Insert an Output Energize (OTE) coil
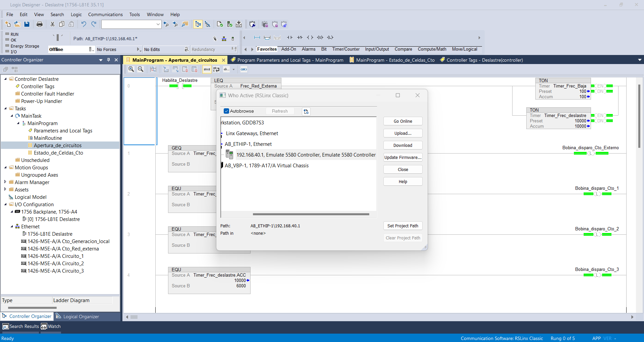The width and height of the screenshot is (644, 342). pyautogui.click(x=310, y=38)
